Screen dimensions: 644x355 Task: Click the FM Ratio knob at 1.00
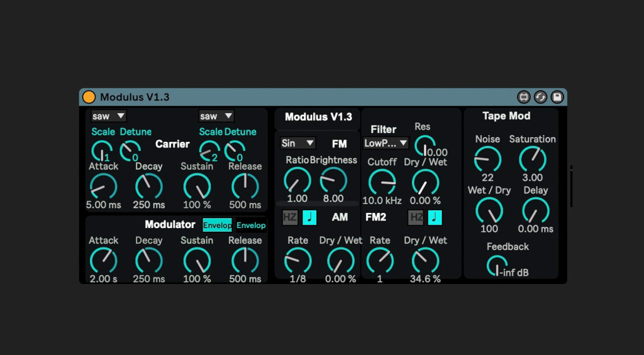(x=297, y=180)
